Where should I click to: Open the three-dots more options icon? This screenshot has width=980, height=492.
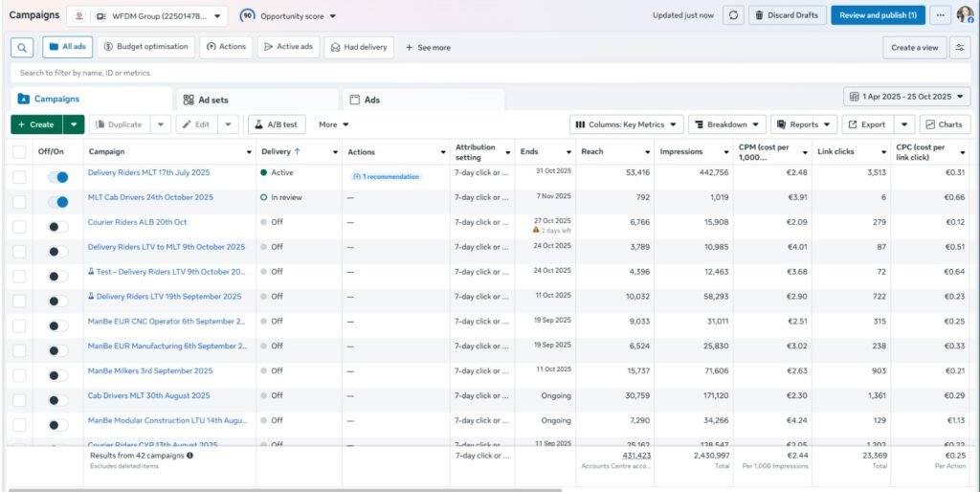pyautogui.click(x=941, y=15)
